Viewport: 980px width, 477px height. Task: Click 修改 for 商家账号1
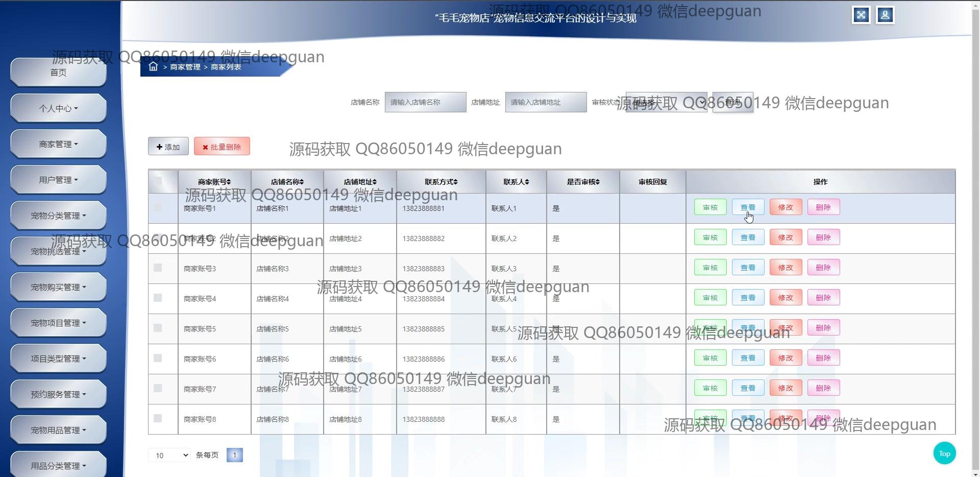tap(786, 207)
